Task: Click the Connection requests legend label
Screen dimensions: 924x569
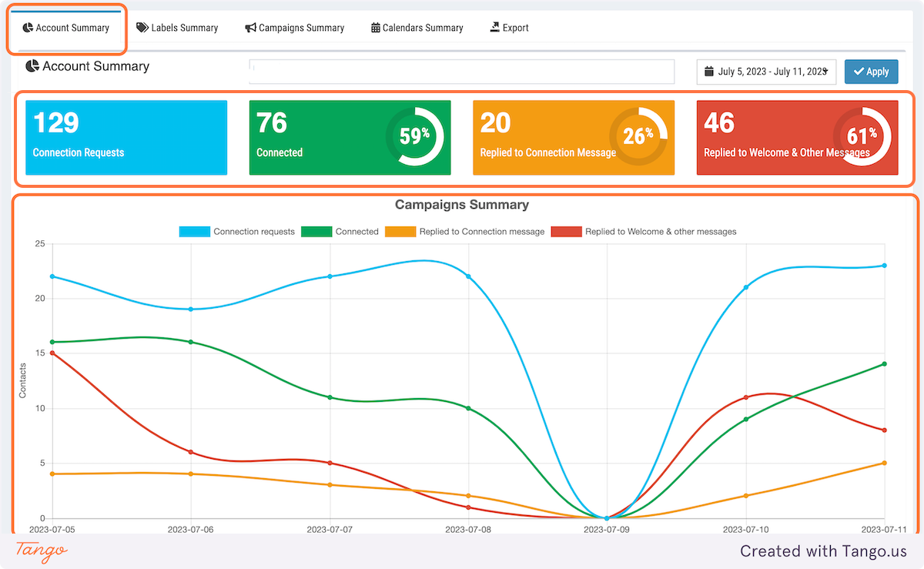Action: pyautogui.click(x=254, y=231)
